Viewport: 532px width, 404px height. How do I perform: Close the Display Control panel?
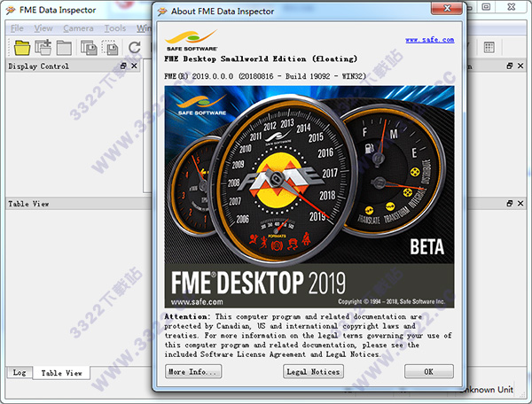[135, 66]
